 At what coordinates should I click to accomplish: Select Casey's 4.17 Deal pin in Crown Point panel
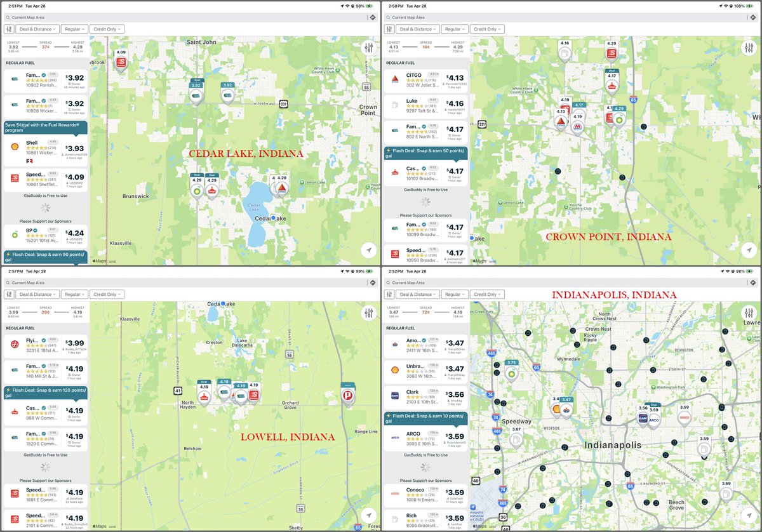click(x=612, y=83)
